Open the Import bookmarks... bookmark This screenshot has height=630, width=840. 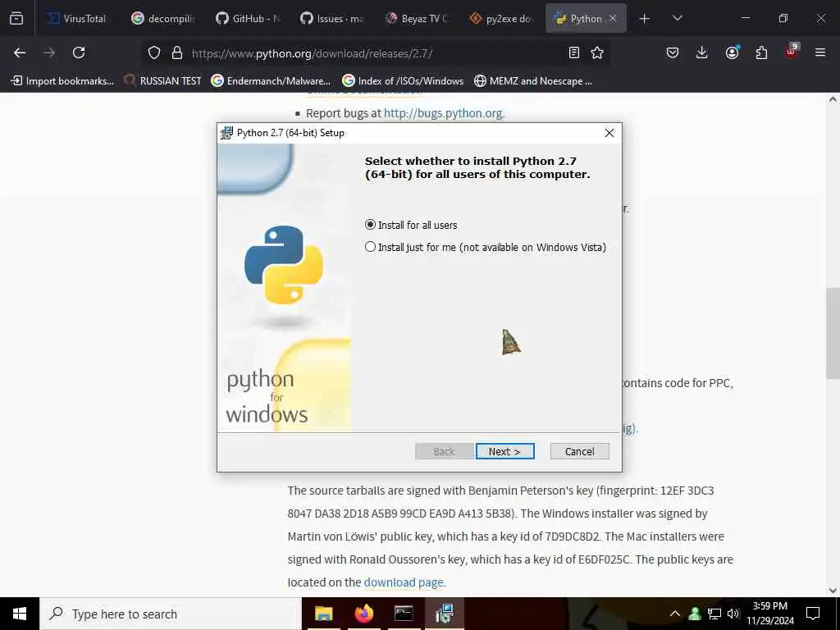click(x=62, y=81)
